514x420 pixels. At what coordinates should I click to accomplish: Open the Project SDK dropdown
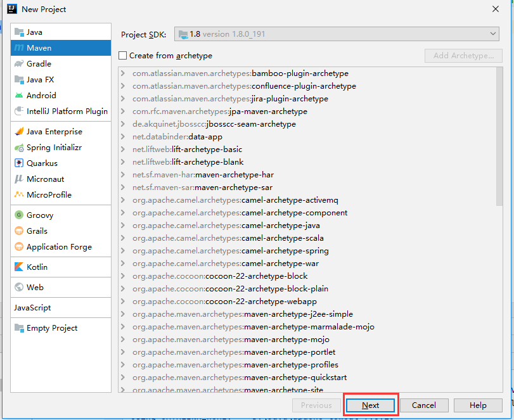(x=337, y=34)
